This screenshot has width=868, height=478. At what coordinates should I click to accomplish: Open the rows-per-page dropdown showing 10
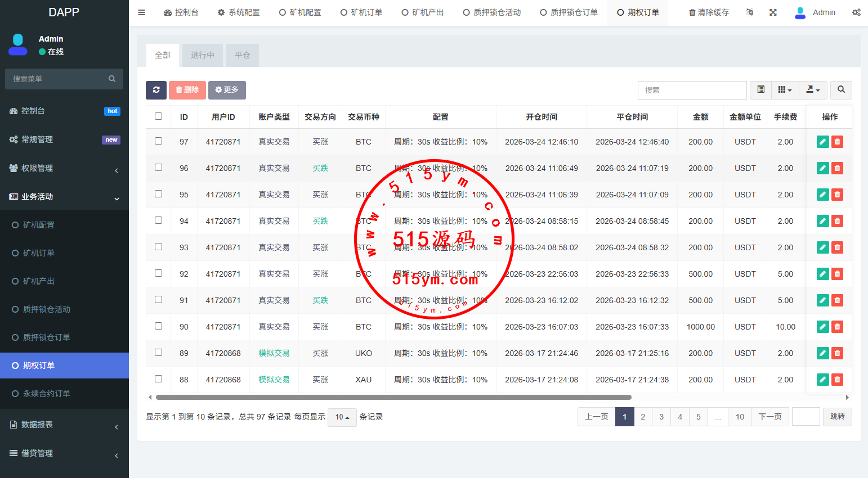coord(342,417)
